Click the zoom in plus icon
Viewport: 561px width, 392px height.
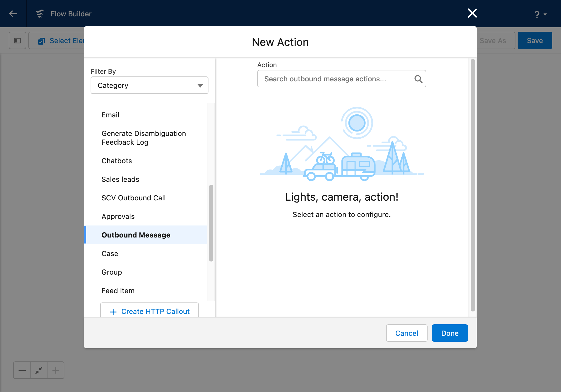[x=56, y=370]
